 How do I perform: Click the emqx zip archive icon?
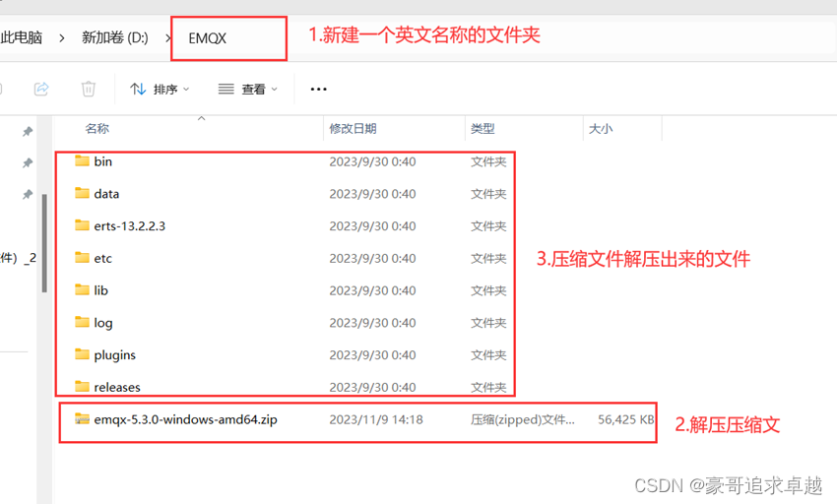82,419
